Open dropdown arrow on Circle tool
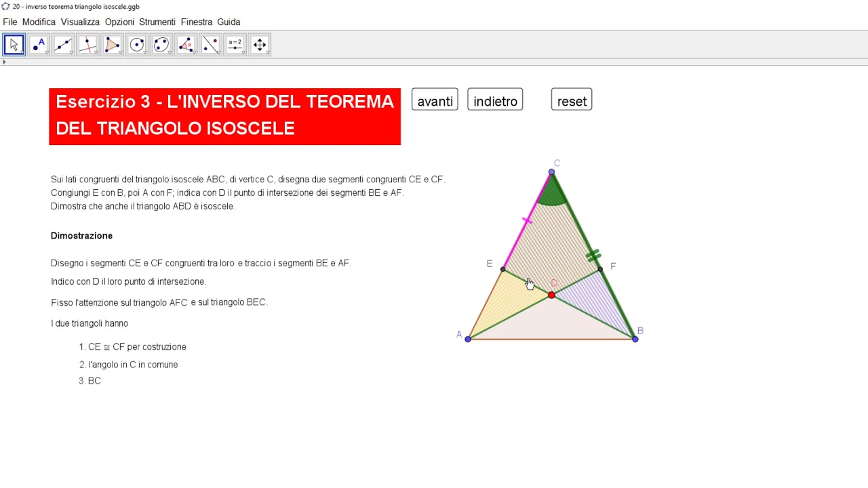Viewport: 868px width, 488px height. point(145,53)
